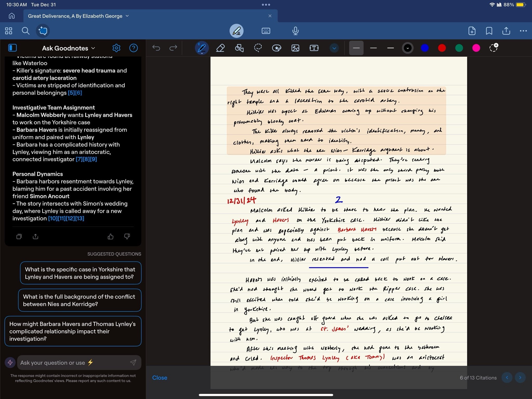The width and height of the screenshot is (532, 399).
Task: Open the help question mark
Action: 134,48
